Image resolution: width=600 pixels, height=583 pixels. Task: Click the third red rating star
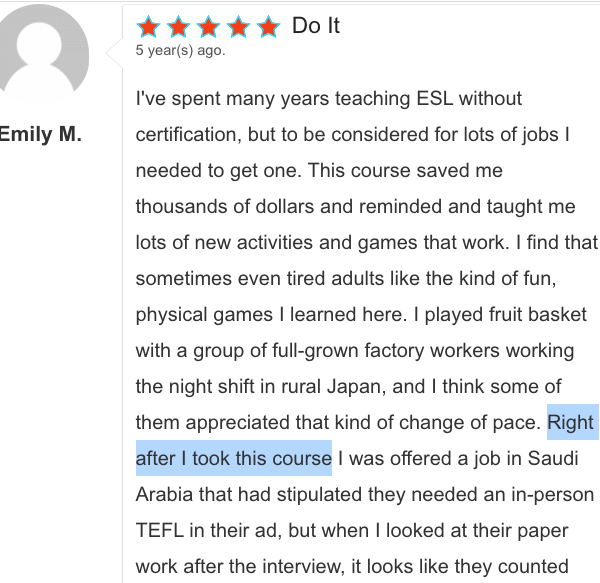click(x=208, y=27)
